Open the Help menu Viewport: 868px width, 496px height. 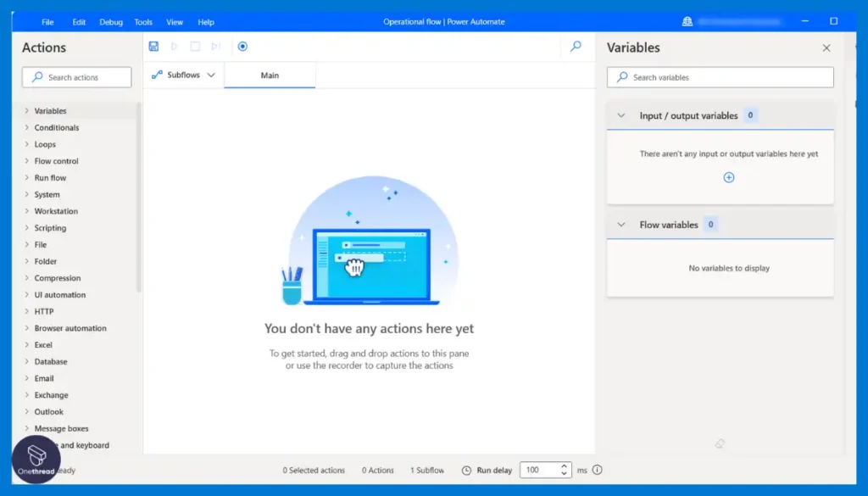tap(206, 22)
